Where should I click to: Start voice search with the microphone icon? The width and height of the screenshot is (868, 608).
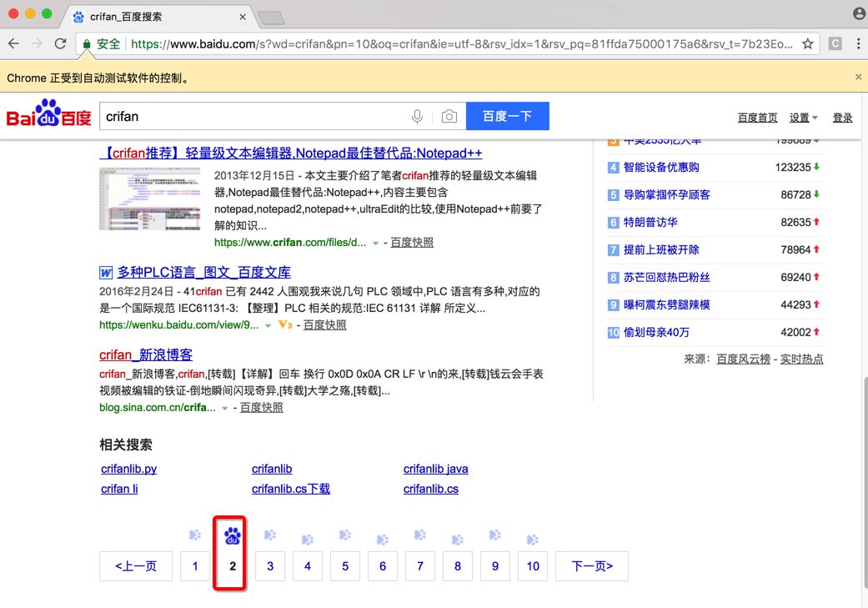[x=418, y=116]
